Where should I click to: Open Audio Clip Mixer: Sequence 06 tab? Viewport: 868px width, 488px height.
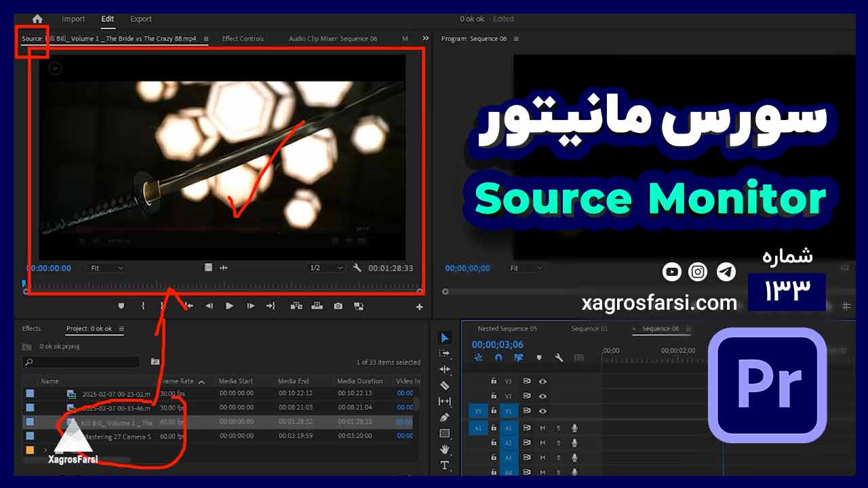[x=333, y=39]
